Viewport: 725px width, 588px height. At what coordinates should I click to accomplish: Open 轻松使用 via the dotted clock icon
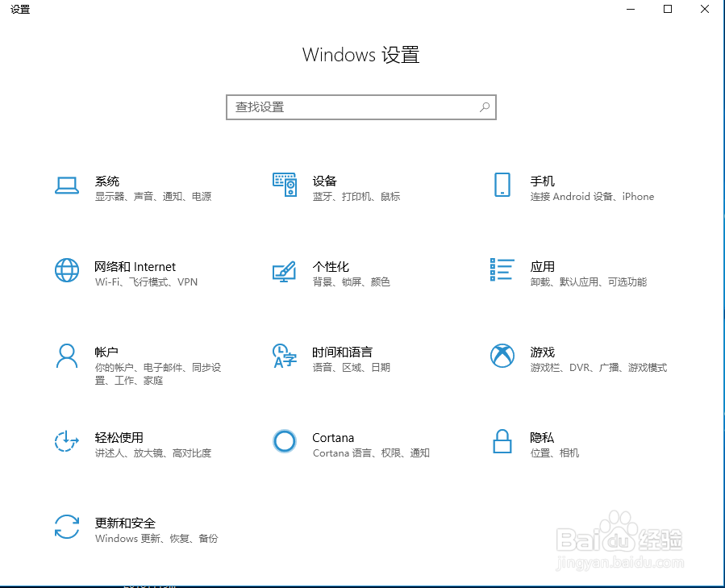(x=67, y=442)
